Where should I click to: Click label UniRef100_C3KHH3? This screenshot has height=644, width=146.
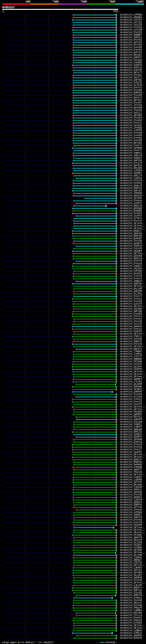pyautogui.click(x=131, y=567)
